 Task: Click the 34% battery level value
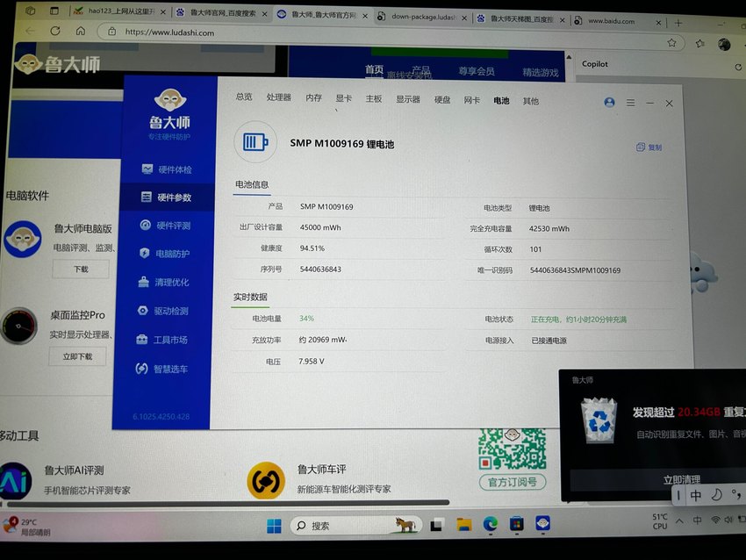click(x=306, y=319)
